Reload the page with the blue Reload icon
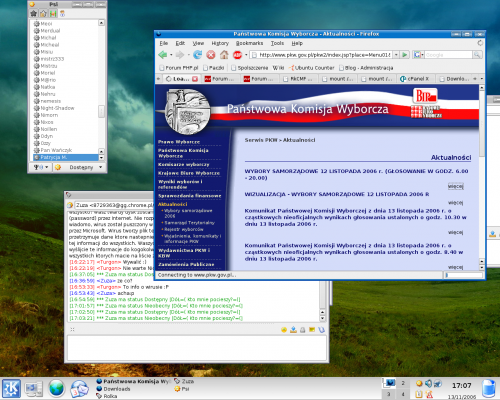This screenshot has width=500, height=400. tap(198, 55)
